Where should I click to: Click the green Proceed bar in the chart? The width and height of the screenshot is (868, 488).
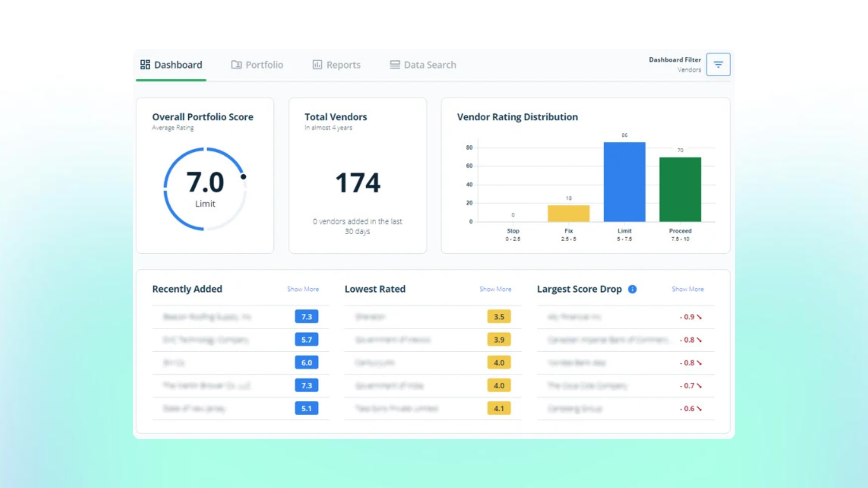click(x=680, y=189)
